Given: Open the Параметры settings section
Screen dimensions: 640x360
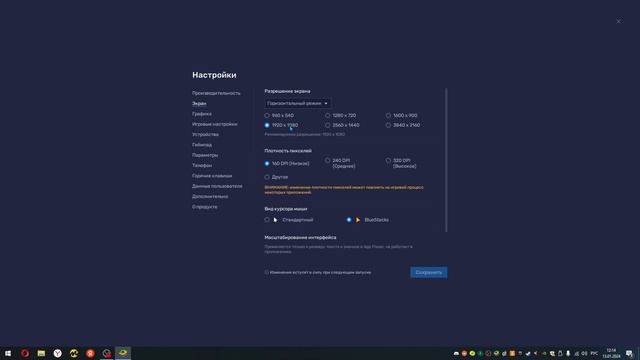Looking at the screenshot, I should tap(205, 155).
